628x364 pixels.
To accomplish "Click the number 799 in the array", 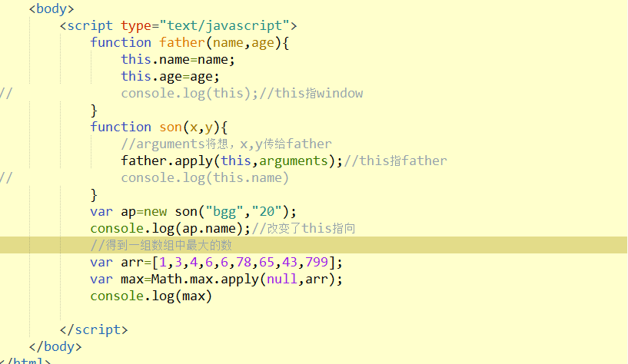I will pyautogui.click(x=317, y=263).
